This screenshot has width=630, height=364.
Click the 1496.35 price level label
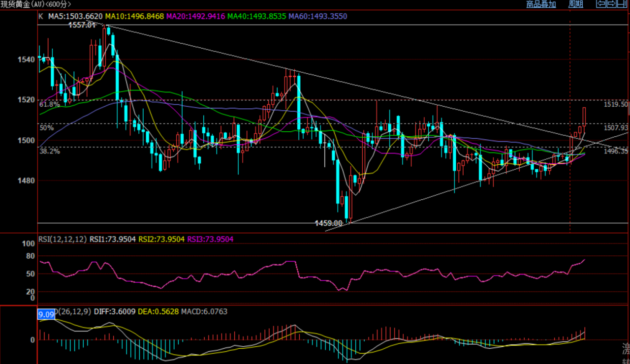point(616,151)
